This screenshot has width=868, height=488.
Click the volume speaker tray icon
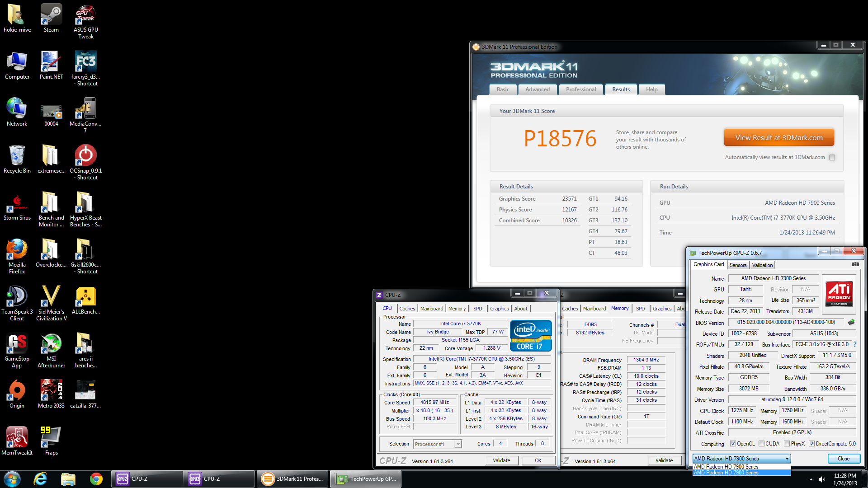[822, 479]
